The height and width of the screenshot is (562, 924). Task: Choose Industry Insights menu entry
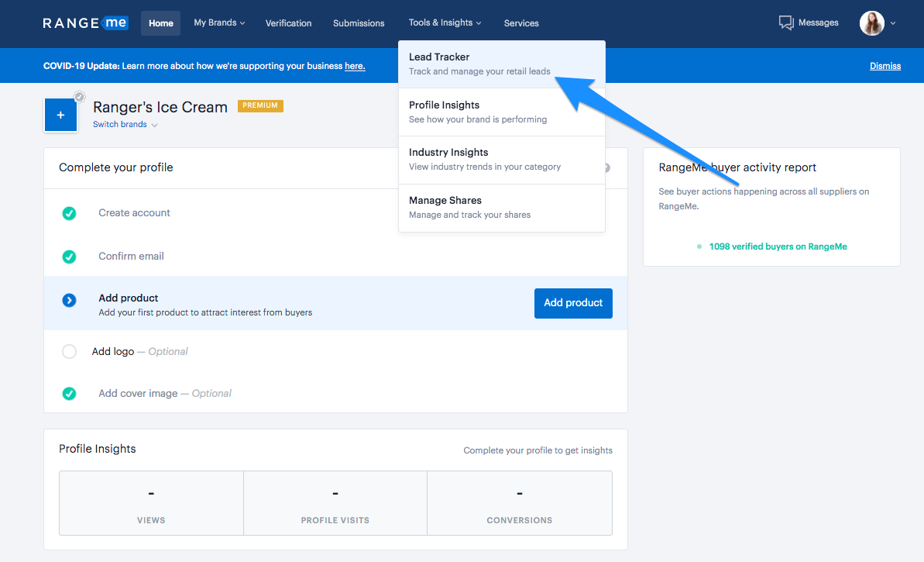coord(501,160)
